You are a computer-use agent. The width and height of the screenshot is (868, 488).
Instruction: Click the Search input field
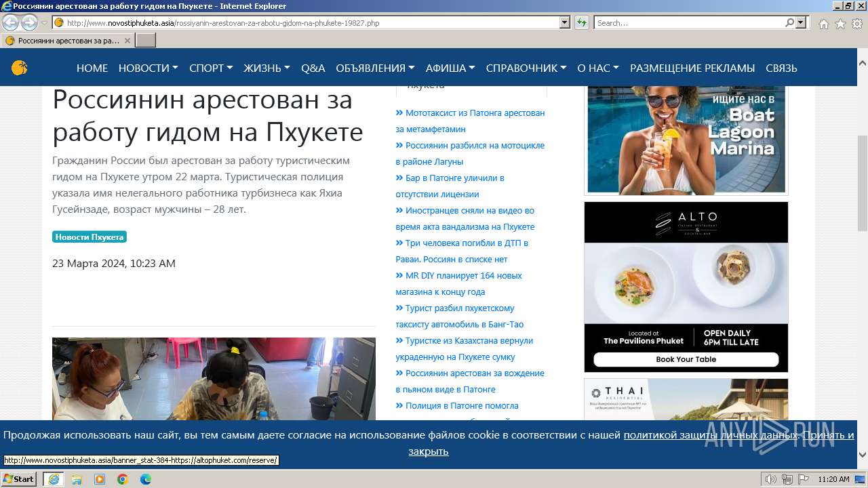click(689, 22)
